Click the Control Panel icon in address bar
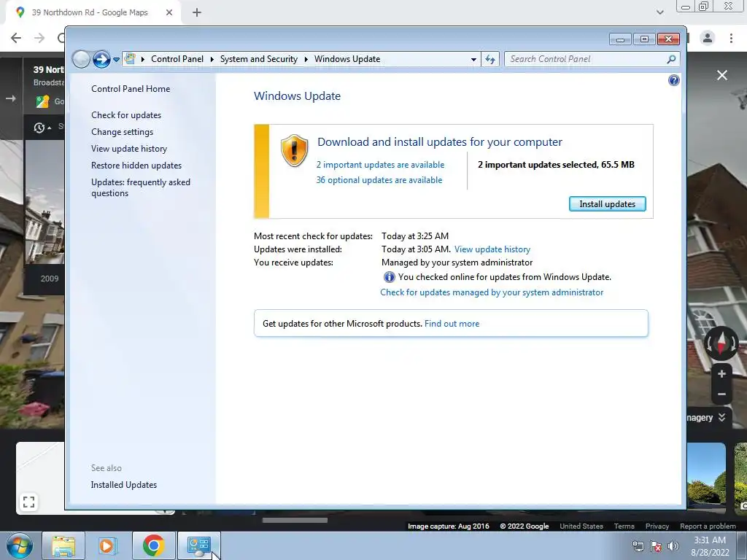The width and height of the screenshot is (747, 560). (130, 59)
